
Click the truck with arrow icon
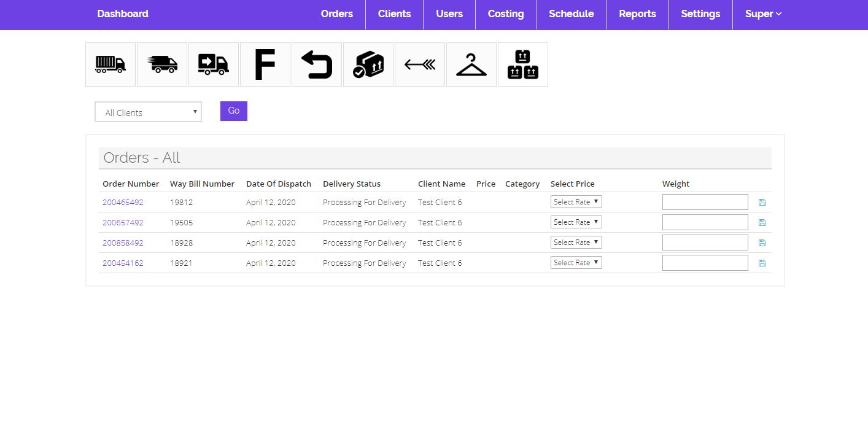point(214,64)
